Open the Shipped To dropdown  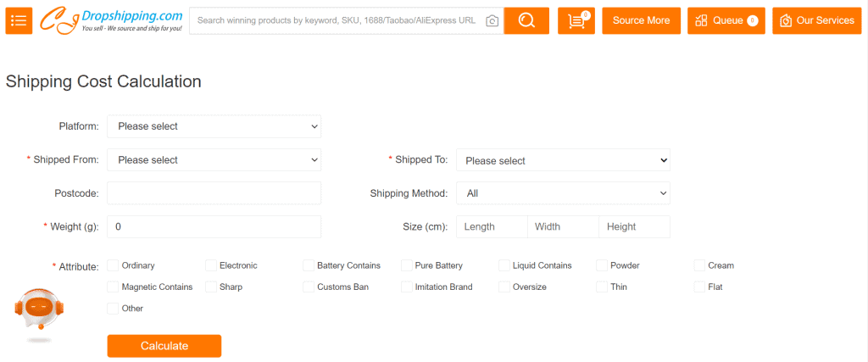click(x=563, y=160)
